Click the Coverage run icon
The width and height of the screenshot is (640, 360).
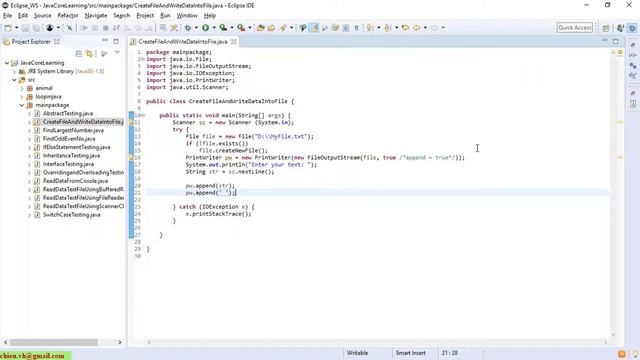pyautogui.click(x=223, y=28)
